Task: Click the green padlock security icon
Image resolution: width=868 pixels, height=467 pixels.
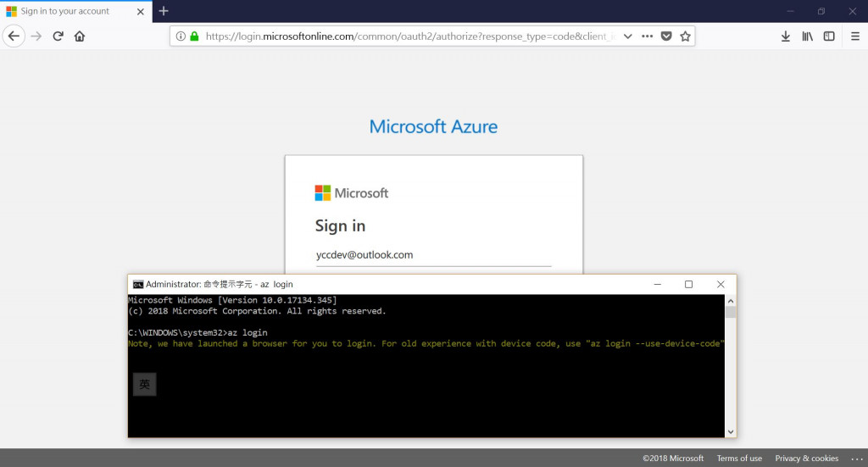Action: coord(194,36)
